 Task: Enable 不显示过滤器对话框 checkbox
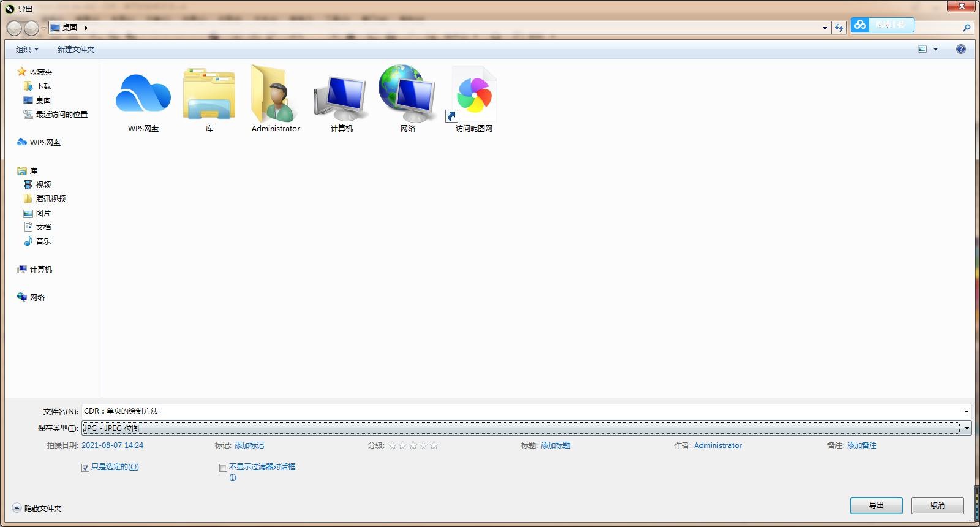click(224, 468)
